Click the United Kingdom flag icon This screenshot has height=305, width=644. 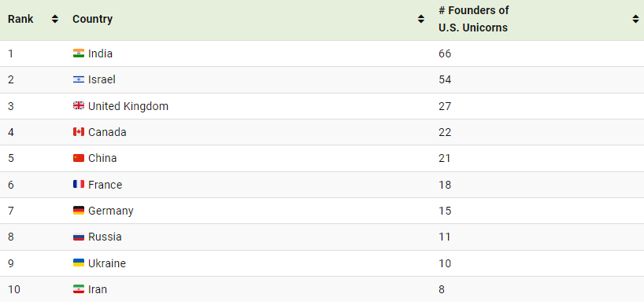coord(79,106)
